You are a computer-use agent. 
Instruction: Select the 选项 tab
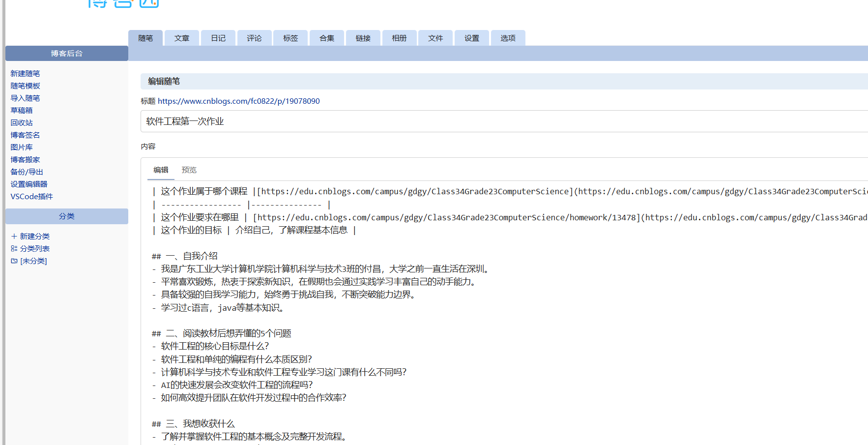508,38
